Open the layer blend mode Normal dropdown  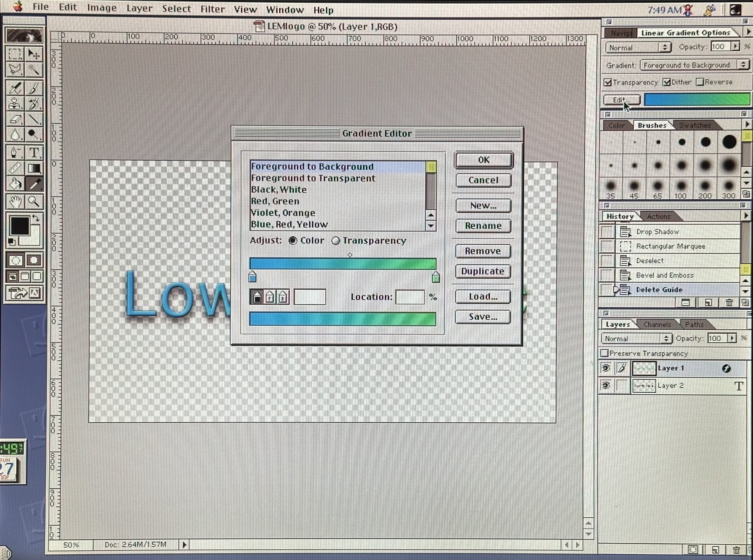pos(636,339)
